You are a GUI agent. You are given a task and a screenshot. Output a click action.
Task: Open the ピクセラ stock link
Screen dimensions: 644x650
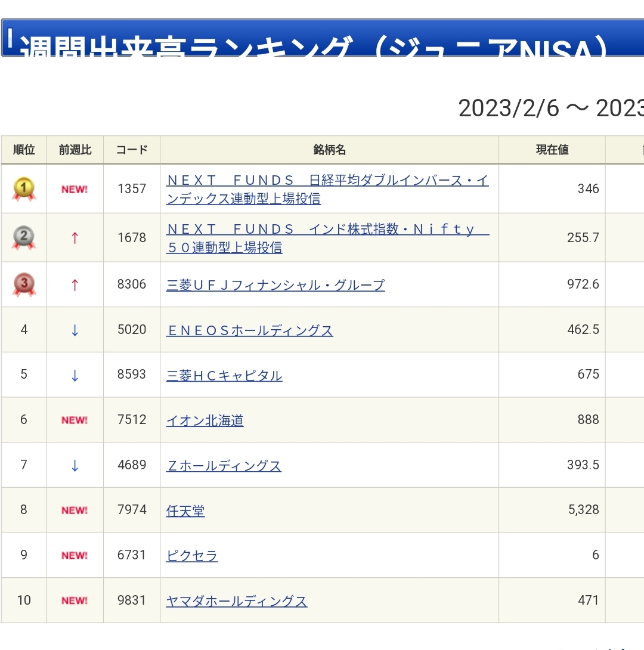[x=192, y=556]
